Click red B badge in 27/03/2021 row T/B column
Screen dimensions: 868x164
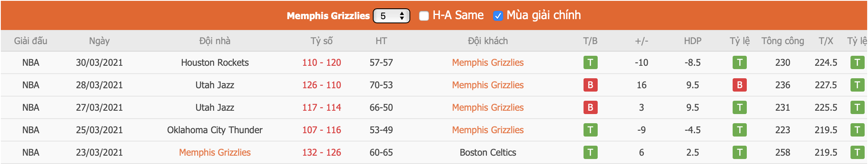590,107
